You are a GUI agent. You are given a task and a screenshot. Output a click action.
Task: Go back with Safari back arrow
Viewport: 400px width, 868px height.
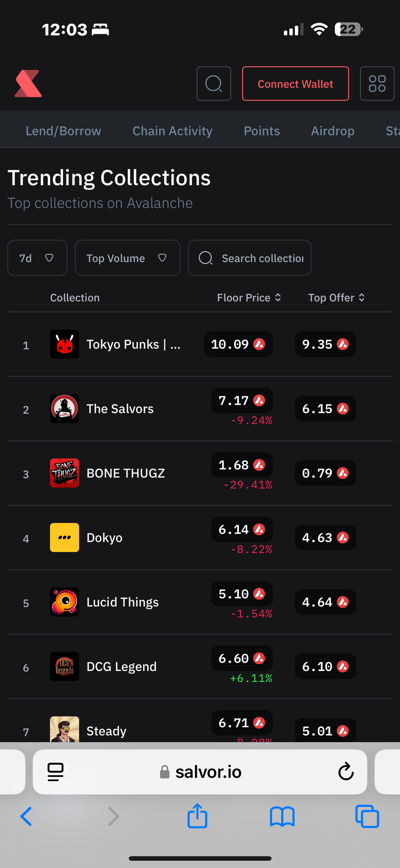(x=26, y=816)
